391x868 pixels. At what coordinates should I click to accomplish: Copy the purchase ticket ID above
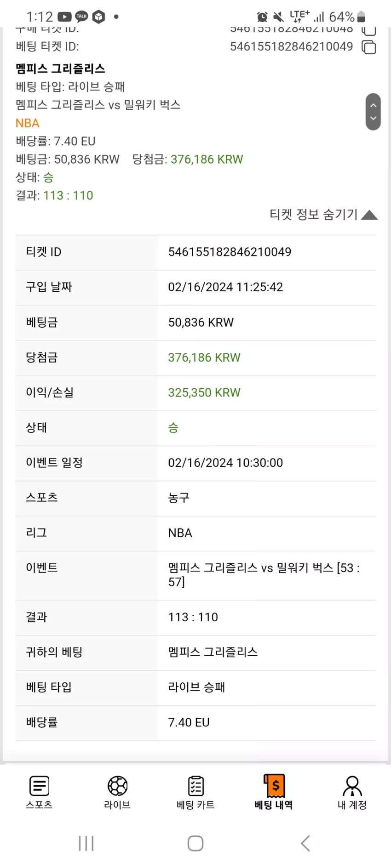(369, 31)
